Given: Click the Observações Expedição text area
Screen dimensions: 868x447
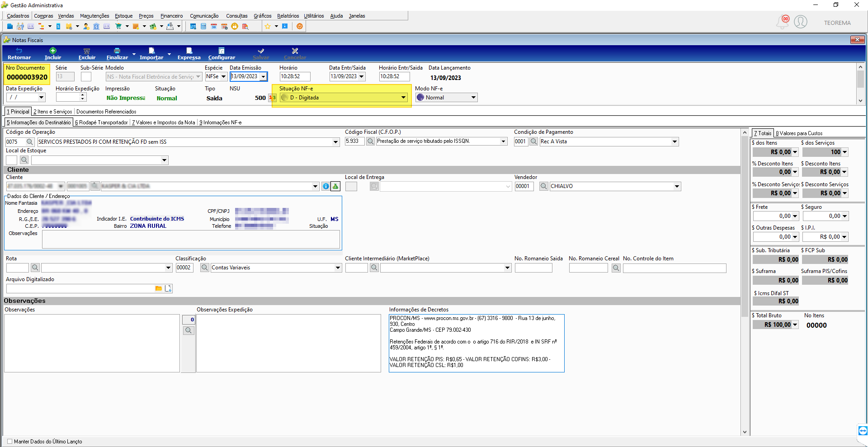Looking at the screenshot, I should pyautogui.click(x=288, y=343).
